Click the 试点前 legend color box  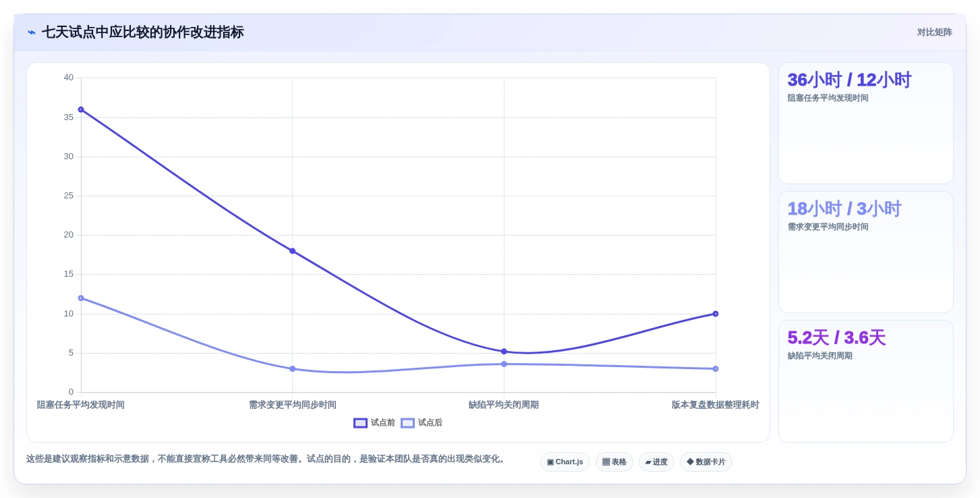pyautogui.click(x=360, y=423)
